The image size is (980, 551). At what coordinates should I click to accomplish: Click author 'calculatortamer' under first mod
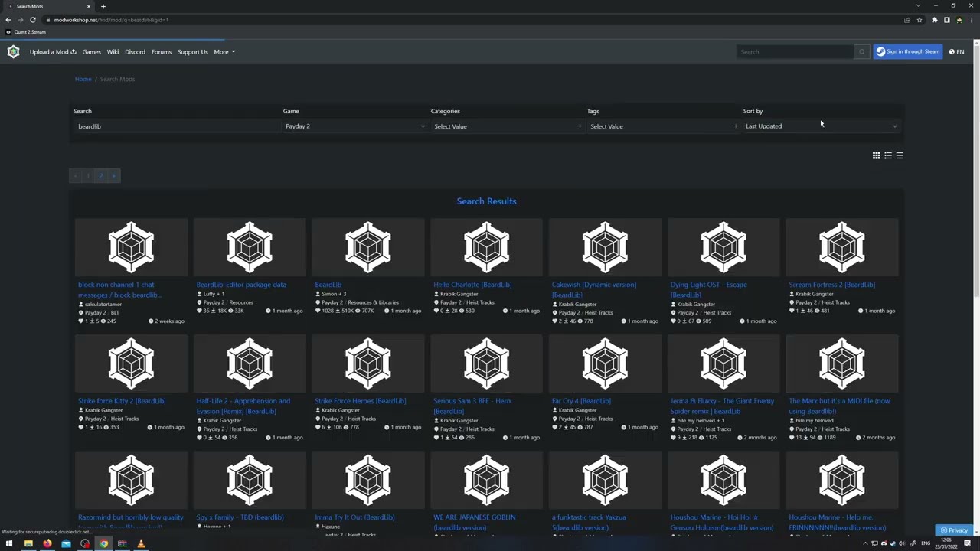(x=103, y=304)
